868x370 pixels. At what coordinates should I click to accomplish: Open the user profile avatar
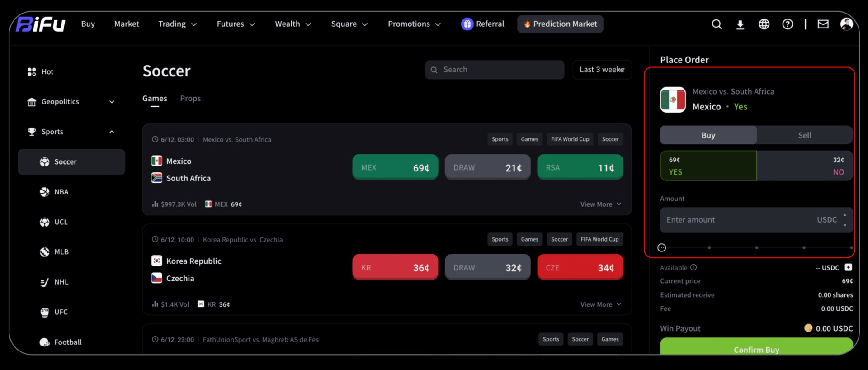pos(846,24)
